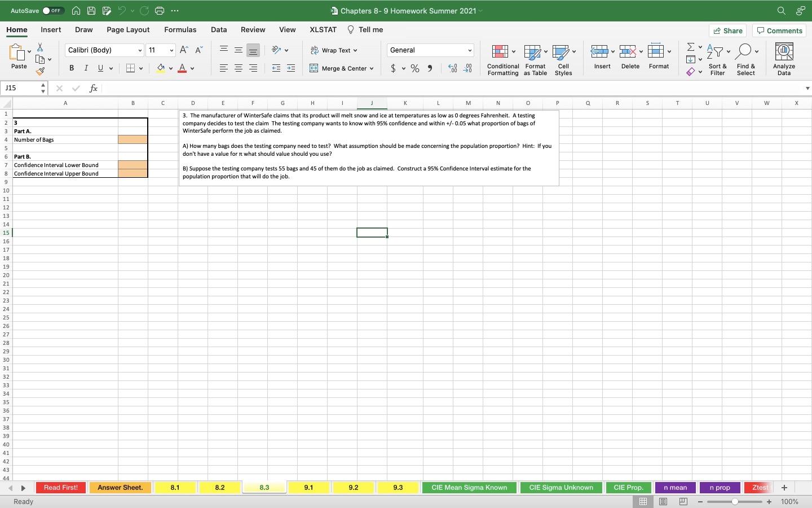812x508 pixels.
Task: Toggle AutoSave off switch
Action: (x=52, y=10)
